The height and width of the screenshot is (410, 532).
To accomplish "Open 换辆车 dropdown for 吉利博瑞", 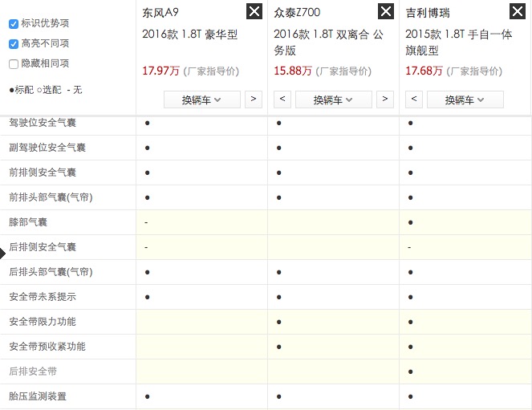I will point(465,99).
